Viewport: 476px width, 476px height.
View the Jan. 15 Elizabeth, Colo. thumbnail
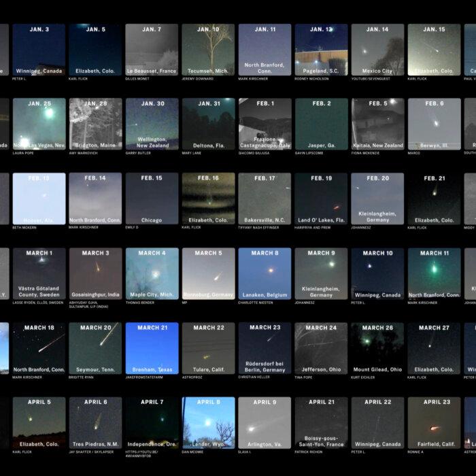pos(434,50)
